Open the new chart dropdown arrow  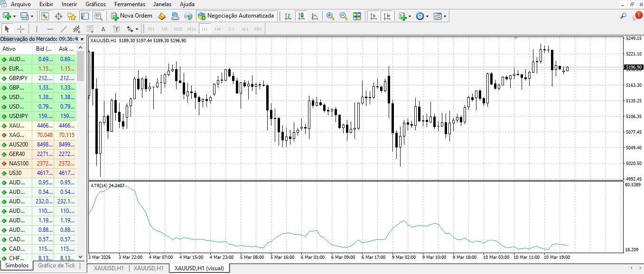point(410,16)
